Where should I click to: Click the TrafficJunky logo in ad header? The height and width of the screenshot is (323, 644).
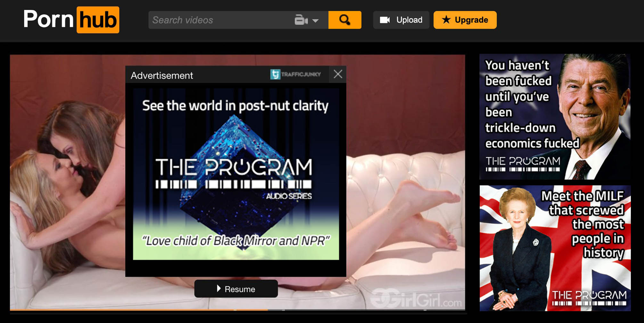click(295, 74)
